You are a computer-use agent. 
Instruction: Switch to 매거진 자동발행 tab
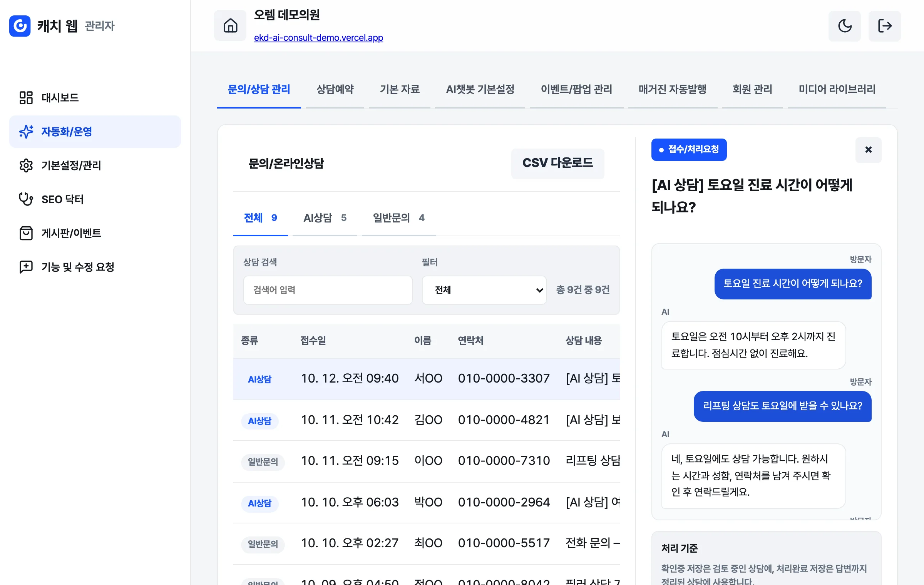[x=673, y=89]
